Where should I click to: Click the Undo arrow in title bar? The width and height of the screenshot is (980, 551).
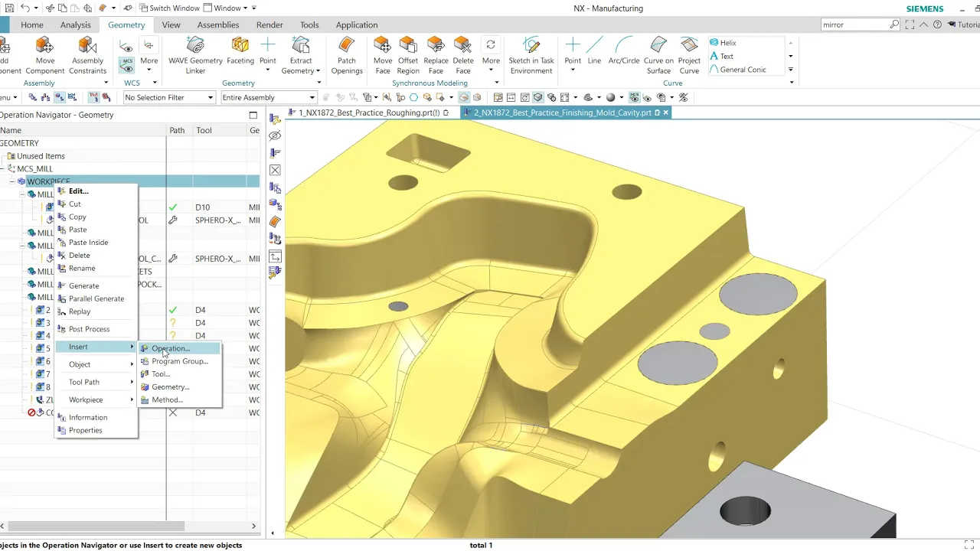click(x=25, y=8)
